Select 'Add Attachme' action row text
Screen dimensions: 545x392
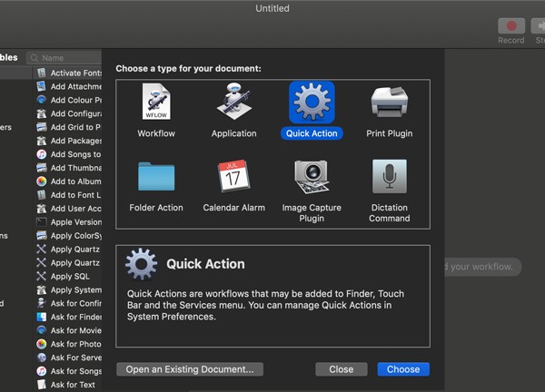coord(76,86)
